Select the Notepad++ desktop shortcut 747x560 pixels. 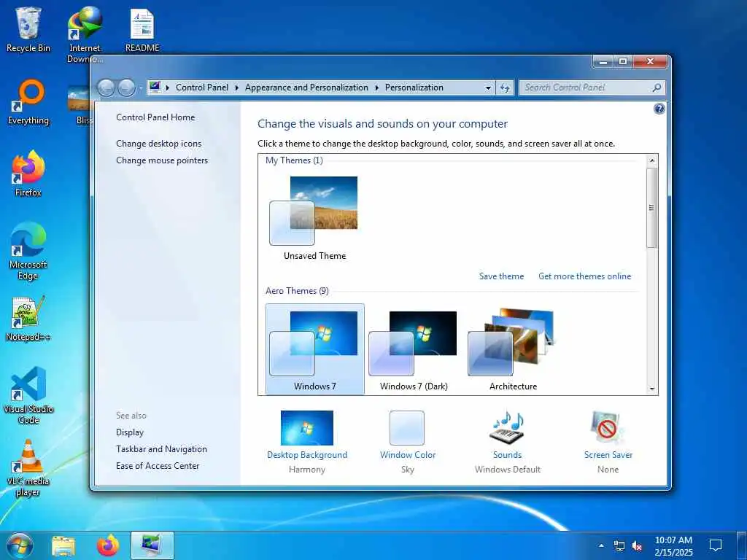[28, 319]
